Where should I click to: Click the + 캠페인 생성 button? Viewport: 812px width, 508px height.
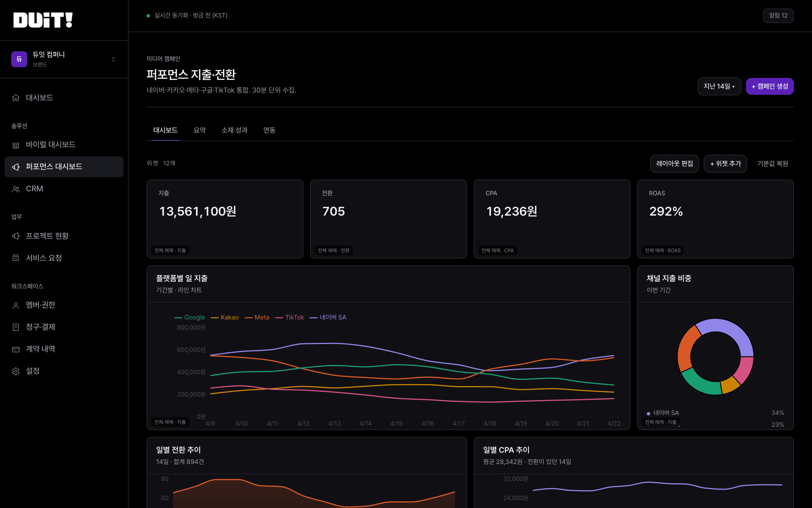click(770, 86)
